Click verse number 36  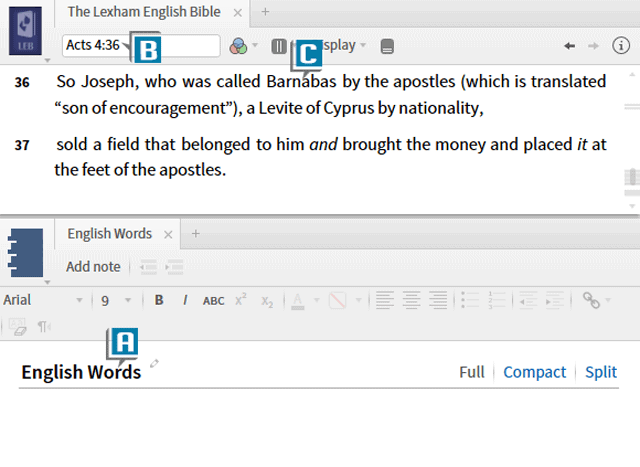pyautogui.click(x=22, y=82)
